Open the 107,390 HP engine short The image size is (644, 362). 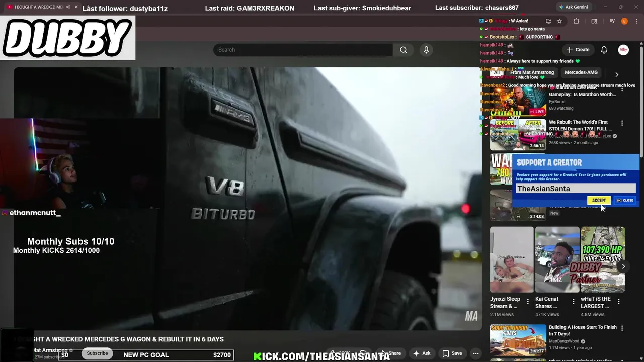[x=603, y=259]
